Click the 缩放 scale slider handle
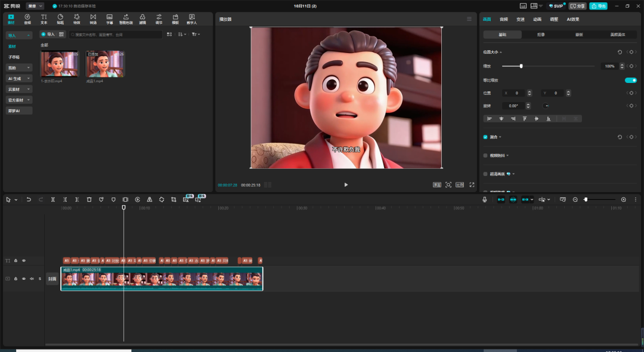644x352 pixels. click(x=521, y=66)
